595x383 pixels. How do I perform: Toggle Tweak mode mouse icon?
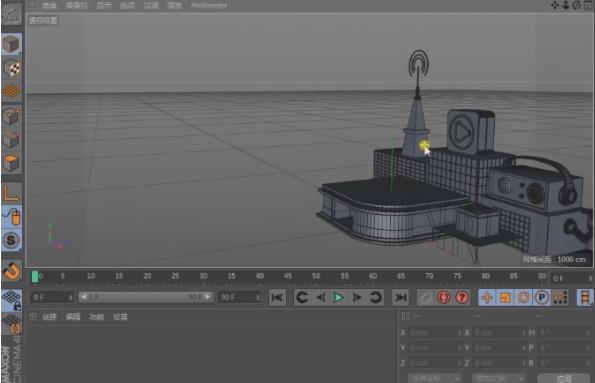click(11, 217)
